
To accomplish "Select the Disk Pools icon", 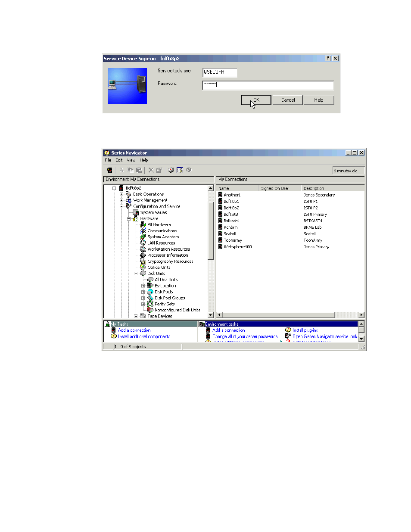I will coord(150,292).
